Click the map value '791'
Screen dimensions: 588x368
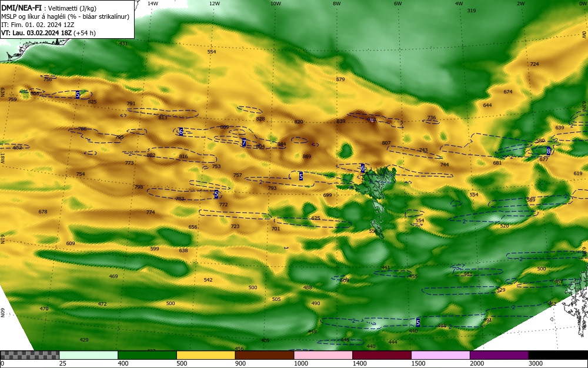pos(131,103)
